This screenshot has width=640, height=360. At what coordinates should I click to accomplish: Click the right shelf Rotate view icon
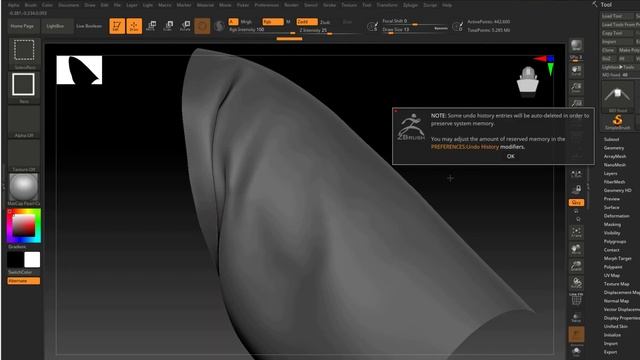pos(576,283)
